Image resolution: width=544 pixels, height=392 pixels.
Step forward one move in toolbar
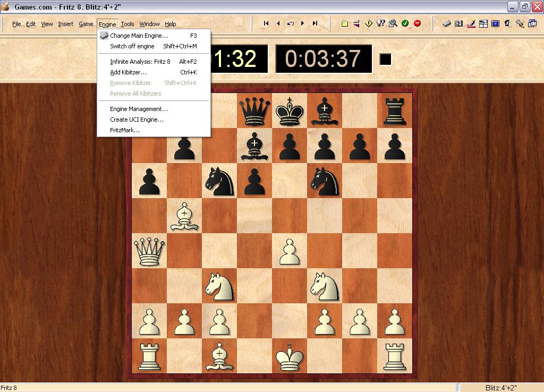click(x=302, y=23)
